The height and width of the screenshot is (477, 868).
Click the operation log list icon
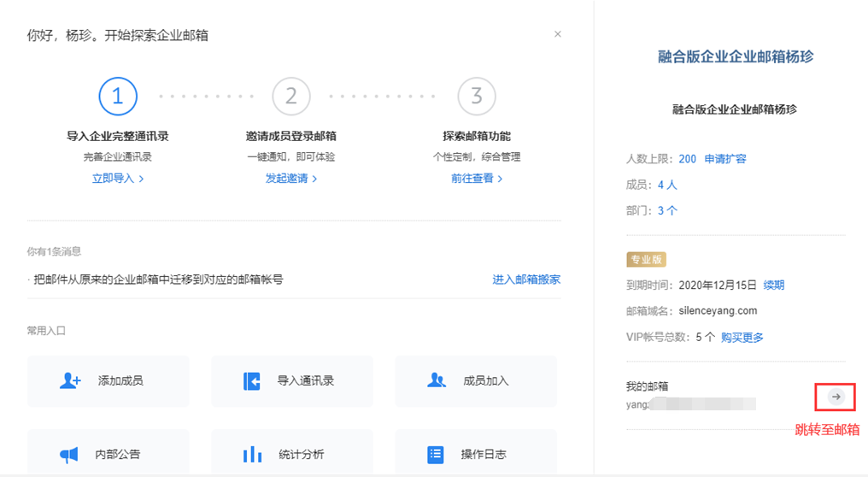point(436,455)
